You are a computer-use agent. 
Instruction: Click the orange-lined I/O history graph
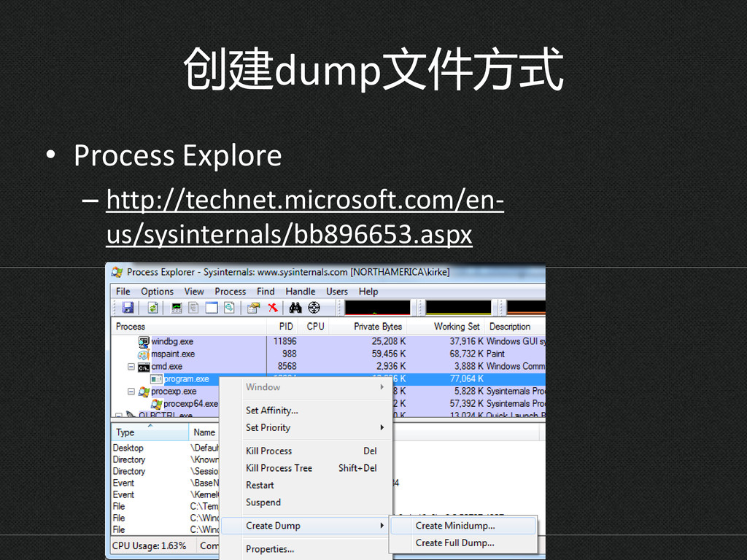click(x=526, y=308)
